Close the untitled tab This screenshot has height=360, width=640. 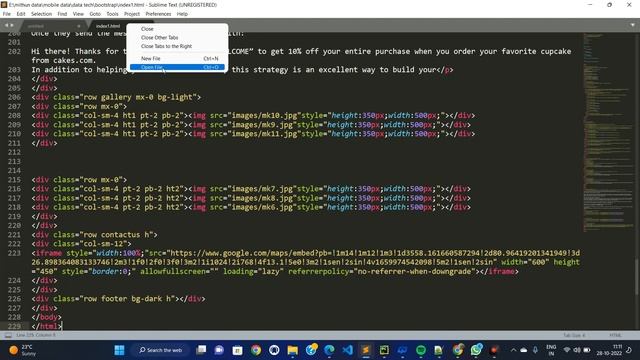pyautogui.click(x=78, y=26)
